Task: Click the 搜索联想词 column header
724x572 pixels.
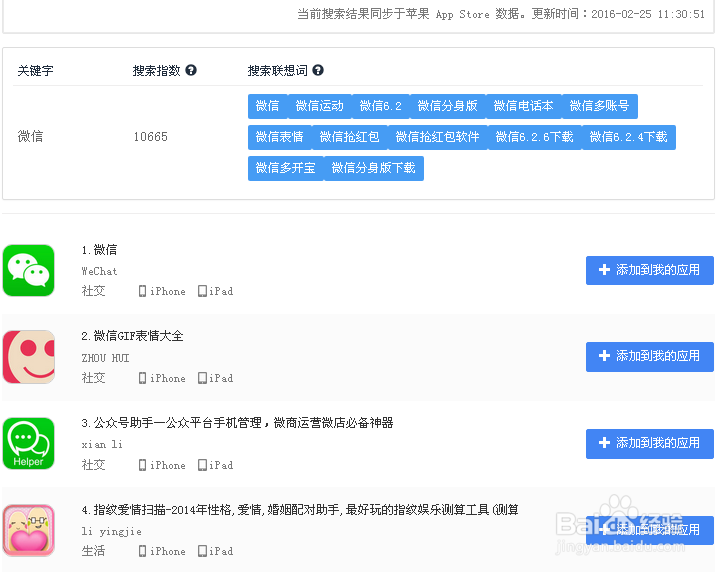Action: [x=278, y=71]
